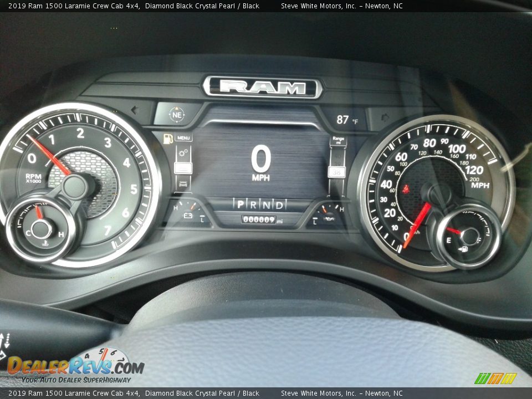Click the battery voltage gauge icon
Viewport: 532px width, 399px height.
point(188,215)
